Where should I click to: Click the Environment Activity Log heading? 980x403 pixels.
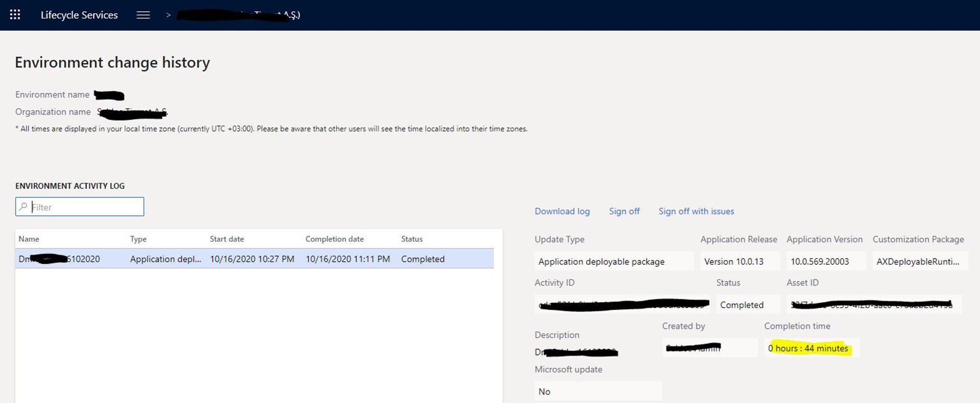pos(70,186)
